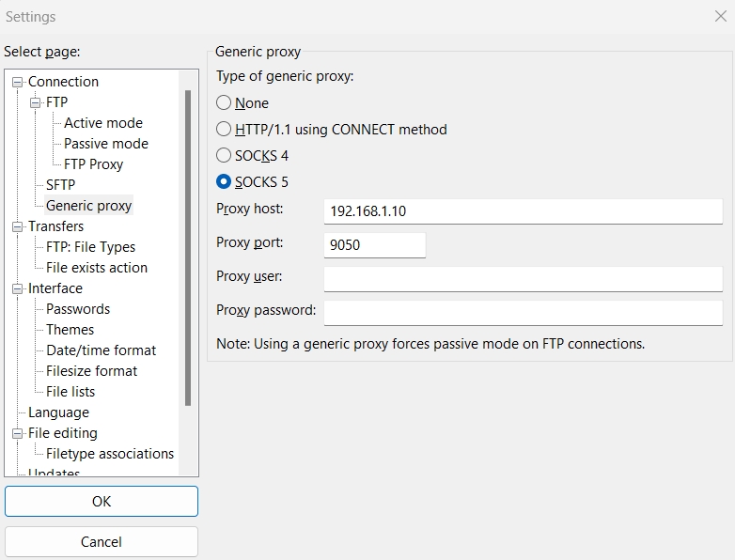Select the SOCKS 5 radio button
The height and width of the screenshot is (560, 735).
click(224, 182)
